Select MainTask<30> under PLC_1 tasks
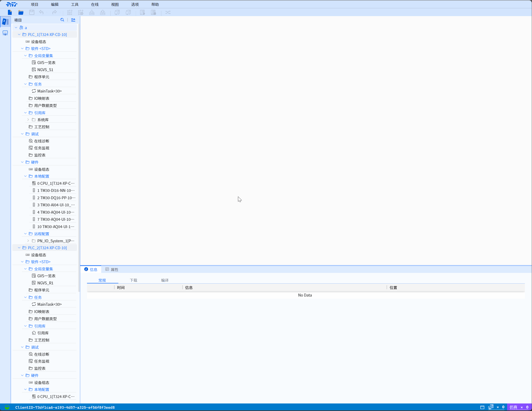The width and height of the screenshot is (532, 411). (49, 91)
